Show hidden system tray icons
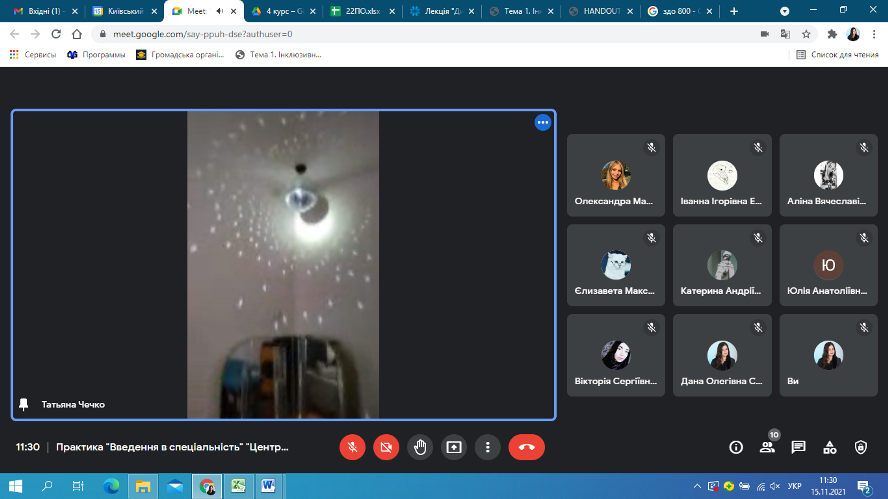 click(x=697, y=486)
